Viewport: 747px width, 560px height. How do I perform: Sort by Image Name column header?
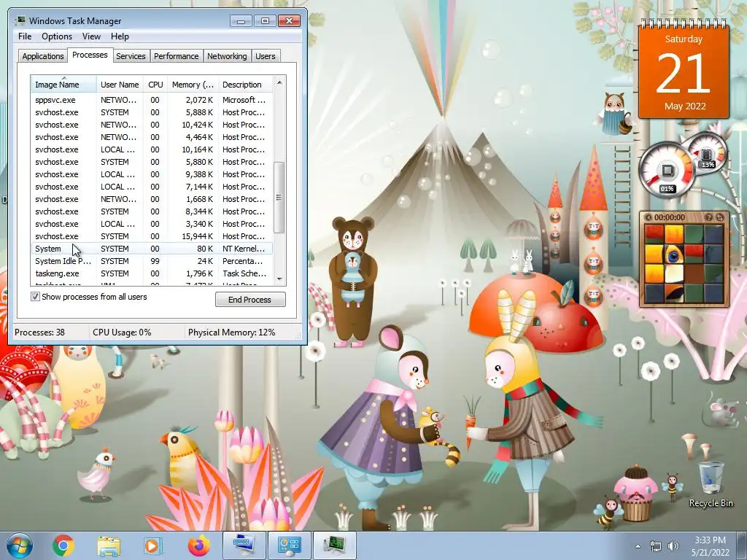click(x=64, y=85)
